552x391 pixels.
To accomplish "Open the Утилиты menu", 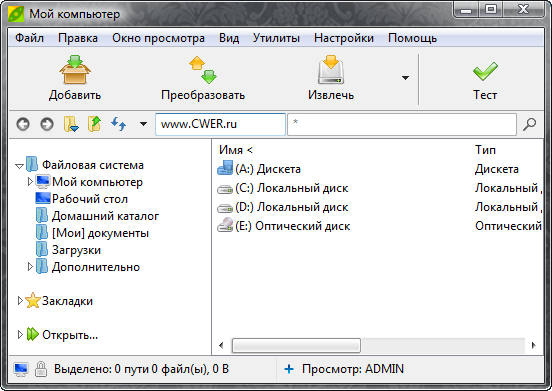I will pyautogui.click(x=276, y=38).
